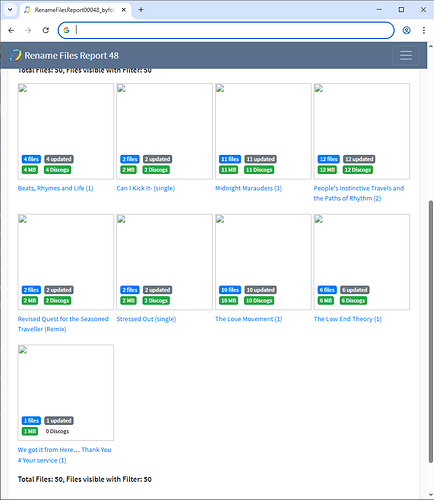434x500 pixels.
Task: Click the page vertical scrollbar thumb
Action: pyautogui.click(x=431, y=331)
